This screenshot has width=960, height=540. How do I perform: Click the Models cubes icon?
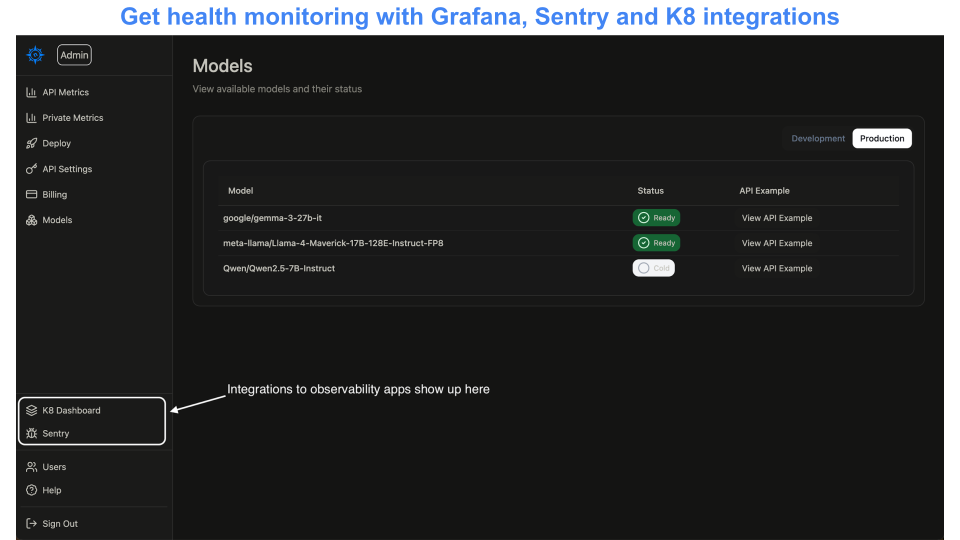click(31, 220)
